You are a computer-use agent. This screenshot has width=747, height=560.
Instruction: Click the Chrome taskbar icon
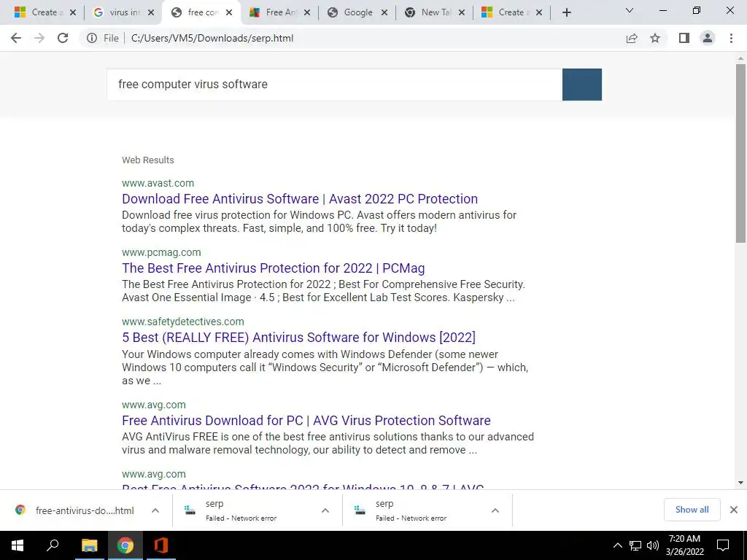pos(125,545)
